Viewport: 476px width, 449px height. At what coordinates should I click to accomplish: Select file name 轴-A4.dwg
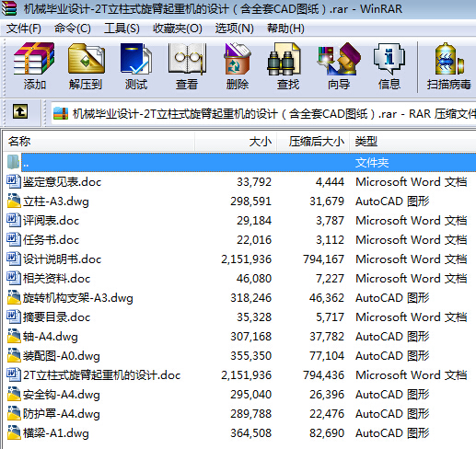click(51, 337)
